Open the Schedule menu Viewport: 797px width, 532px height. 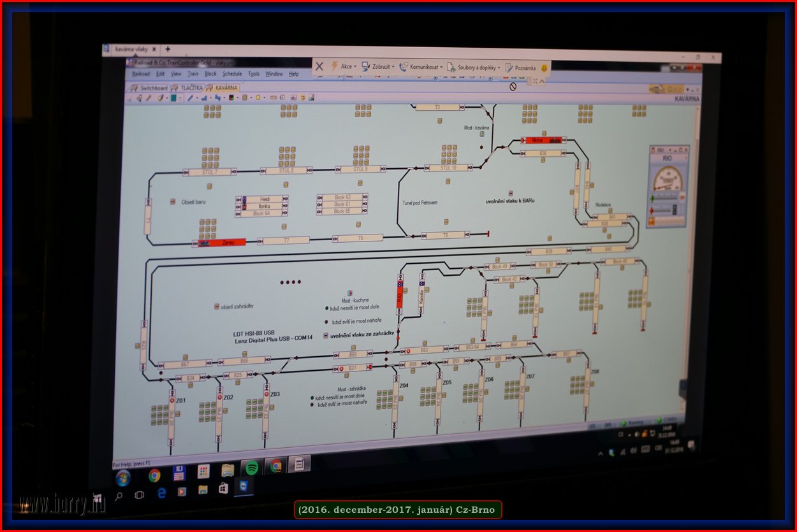point(232,74)
